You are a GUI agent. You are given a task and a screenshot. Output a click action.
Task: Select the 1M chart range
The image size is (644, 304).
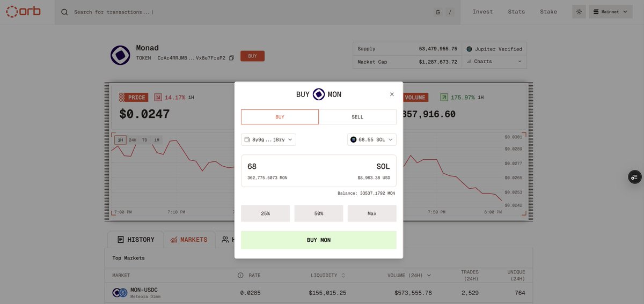(x=157, y=140)
